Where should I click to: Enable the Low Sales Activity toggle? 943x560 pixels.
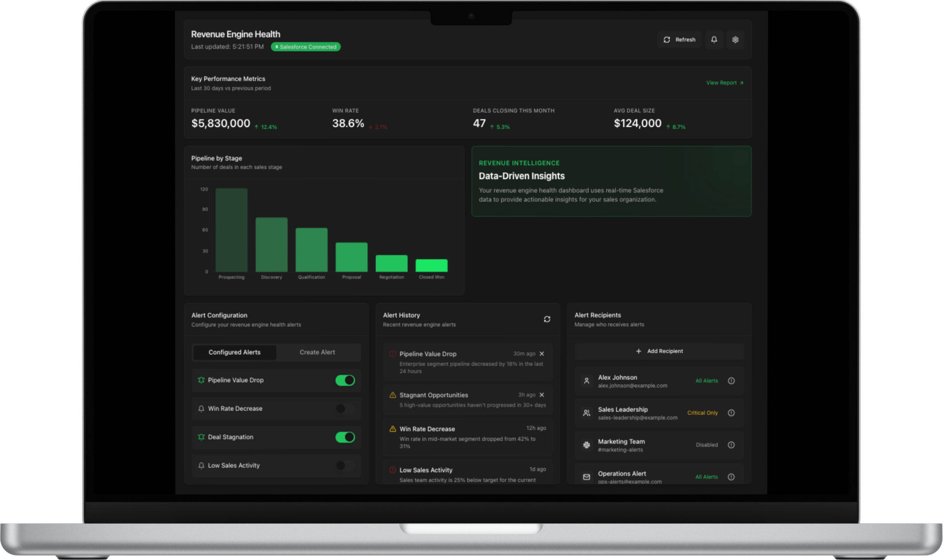(x=345, y=465)
